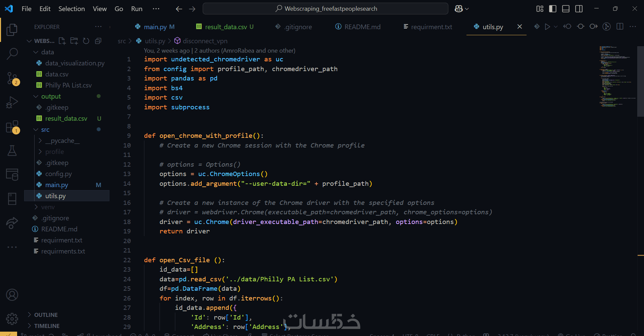
Task: Toggle secondary side bar visibility
Action: [579, 9]
